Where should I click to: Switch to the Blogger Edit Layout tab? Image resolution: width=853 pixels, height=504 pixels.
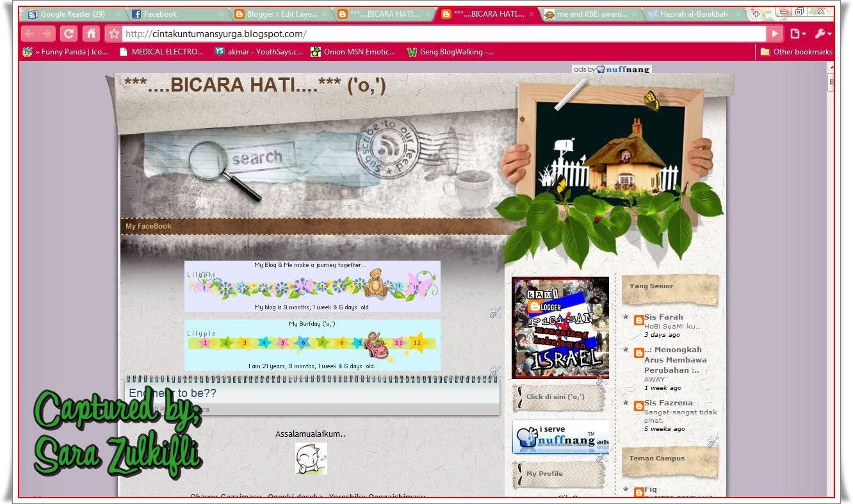tap(283, 13)
